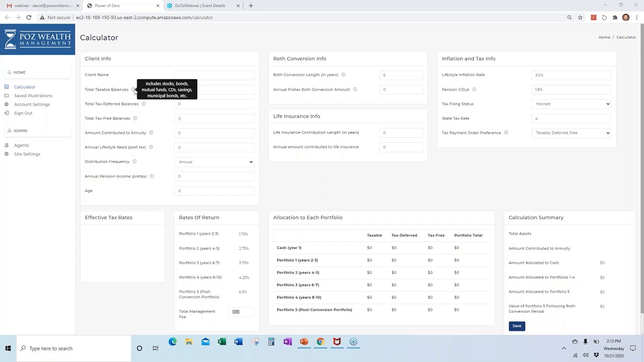Click info icon beside Pension COLA
Screen dimensions: 644x362
(474, 89)
